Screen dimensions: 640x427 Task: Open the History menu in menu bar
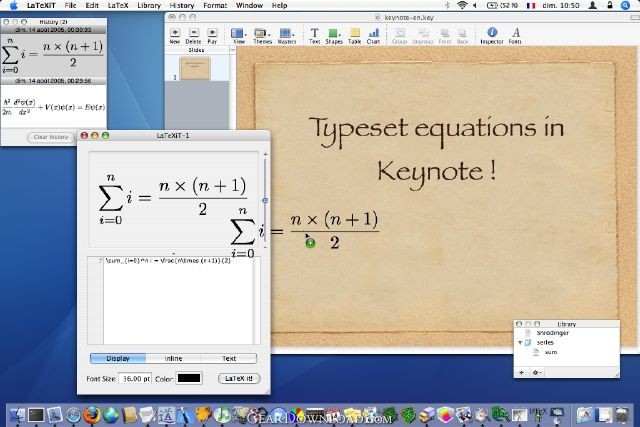pos(182,5)
